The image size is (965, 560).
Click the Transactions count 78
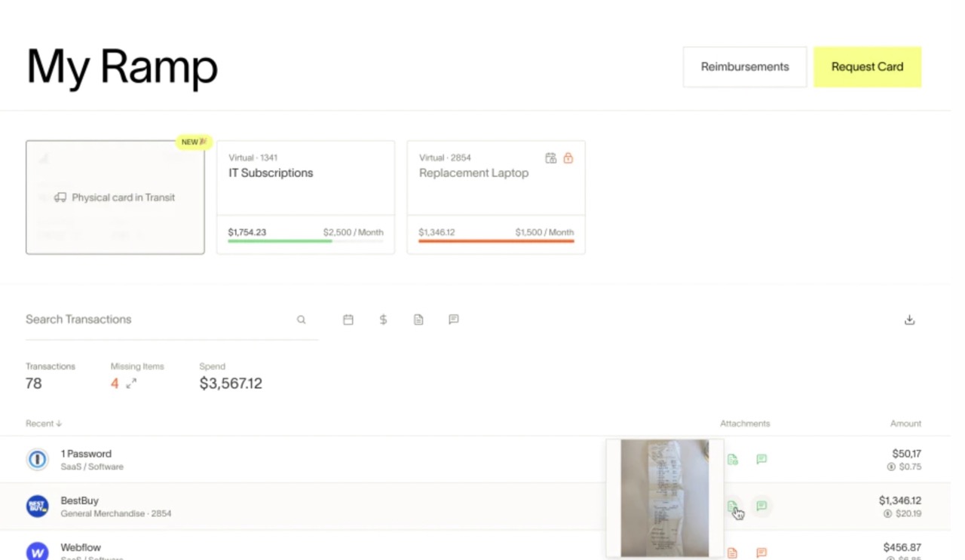click(x=34, y=384)
